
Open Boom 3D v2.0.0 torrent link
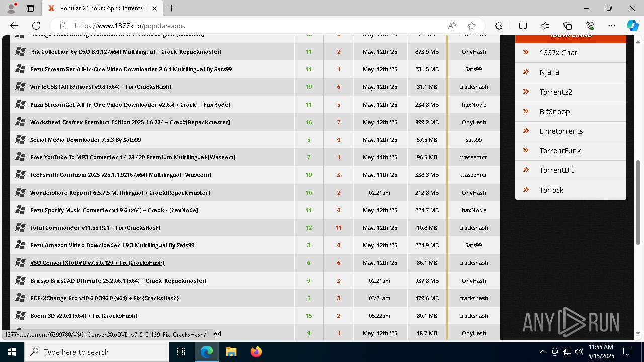[x=84, y=316]
